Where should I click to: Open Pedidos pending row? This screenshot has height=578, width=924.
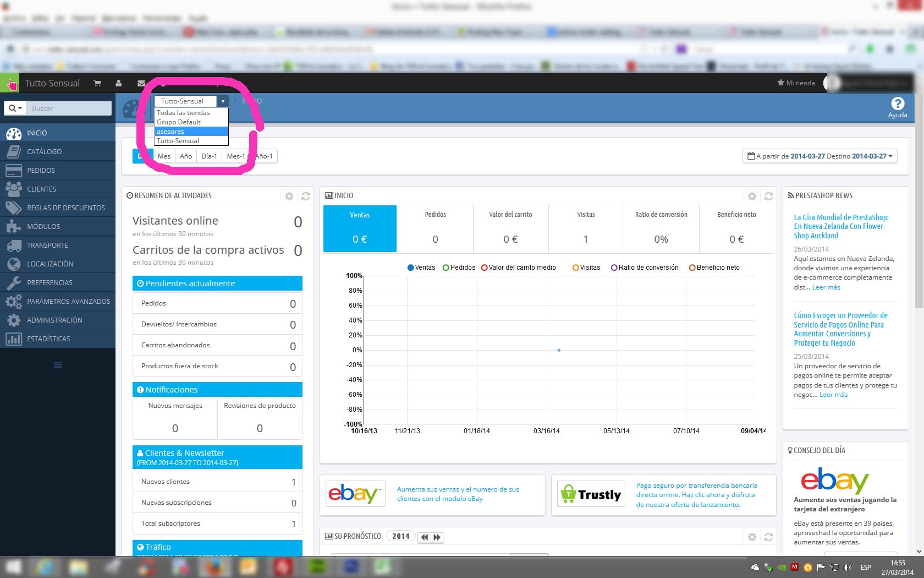(217, 303)
